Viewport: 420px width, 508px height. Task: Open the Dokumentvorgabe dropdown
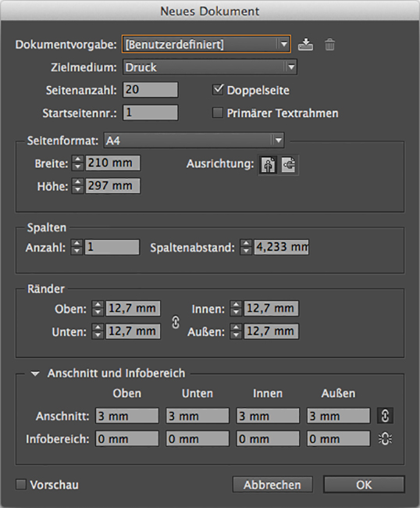206,44
